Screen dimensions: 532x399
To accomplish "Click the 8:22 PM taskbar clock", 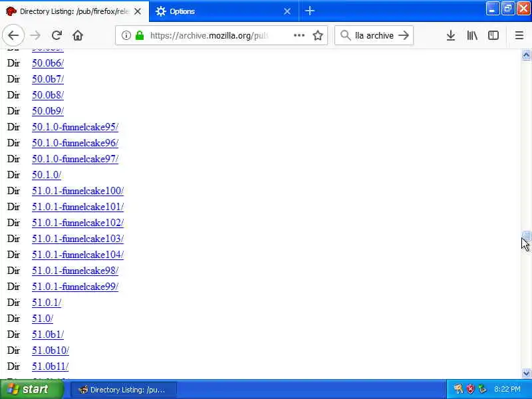I will [507, 389].
